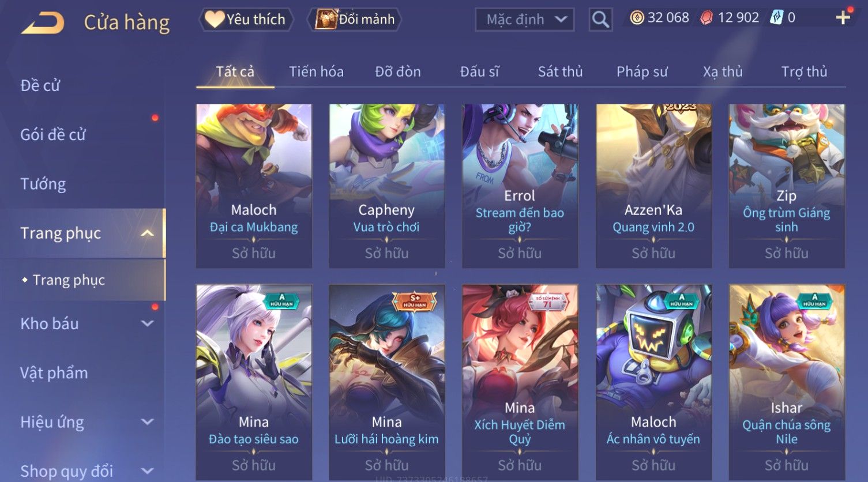868x482 pixels.
Task: Select the Capheny Vua trò chơi skin card
Action: [x=386, y=186]
